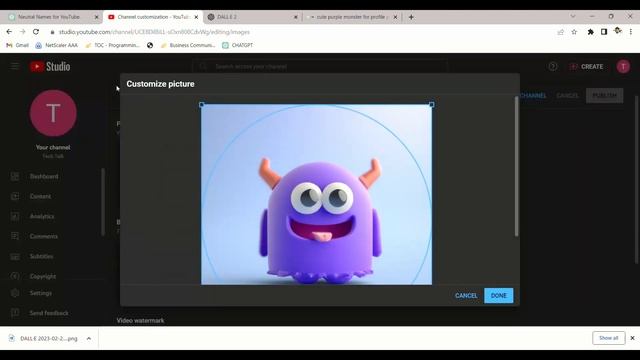Viewport: 640px width, 360px height.
Task: Open the Gmail bookmark
Action: (18, 45)
